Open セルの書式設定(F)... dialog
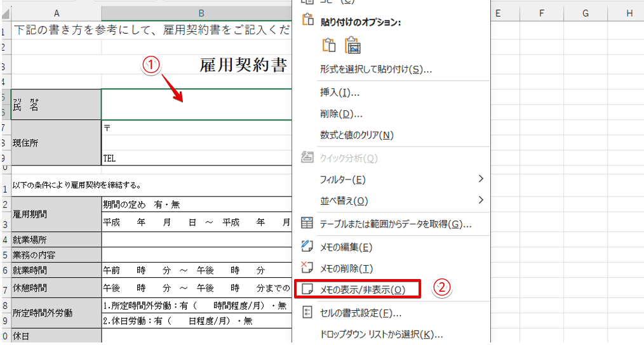Image resolution: width=644 pixels, height=345 pixels. point(361,313)
